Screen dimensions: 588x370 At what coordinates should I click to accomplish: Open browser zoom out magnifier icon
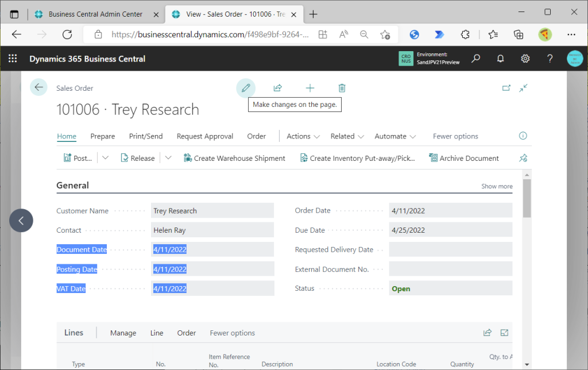pos(363,35)
